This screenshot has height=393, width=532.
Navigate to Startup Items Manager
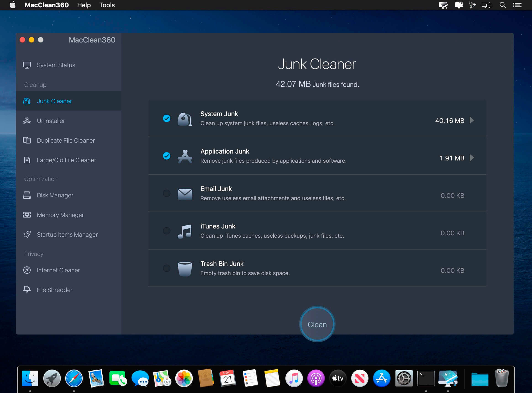pyautogui.click(x=67, y=235)
